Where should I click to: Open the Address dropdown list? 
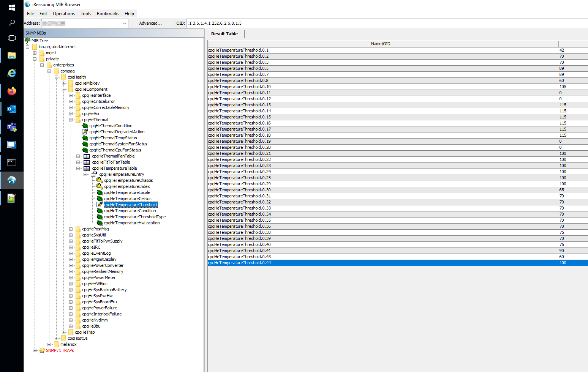click(124, 23)
